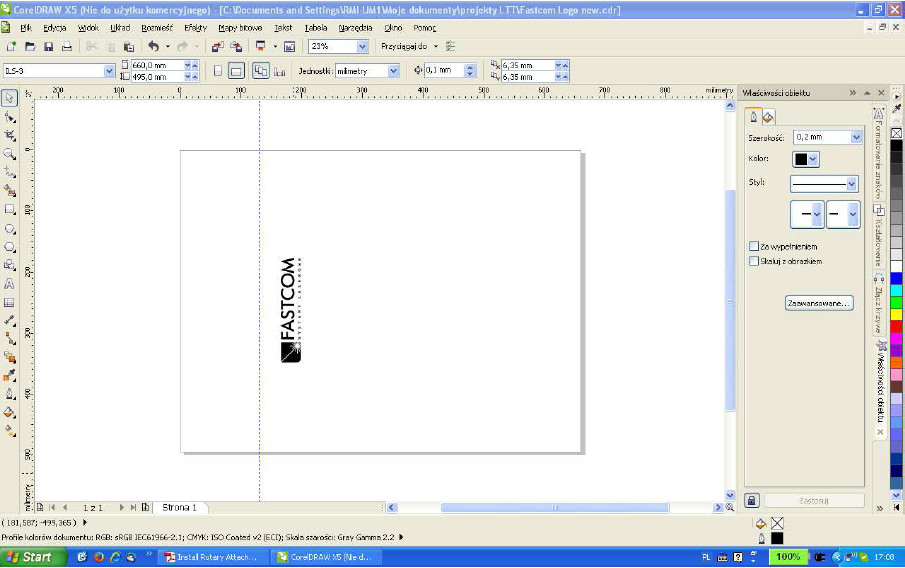Select the Table tool in the toolbox
The height and width of the screenshot is (568, 905).
tap(9, 302)
